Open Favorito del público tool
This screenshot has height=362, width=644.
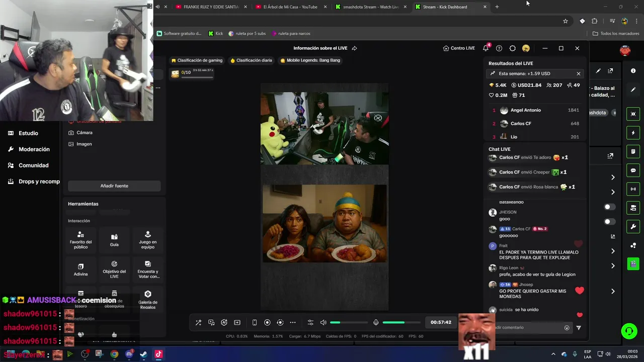80,239
